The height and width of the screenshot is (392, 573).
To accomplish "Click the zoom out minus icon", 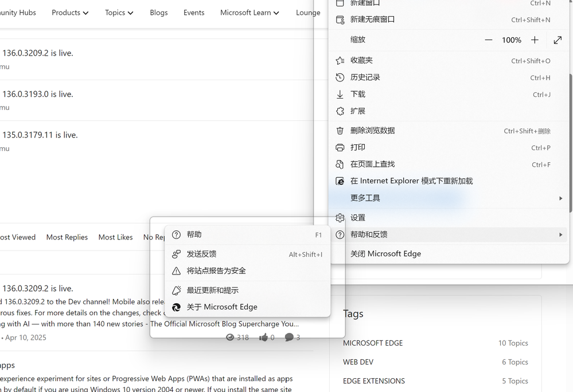I will point(489,40).
